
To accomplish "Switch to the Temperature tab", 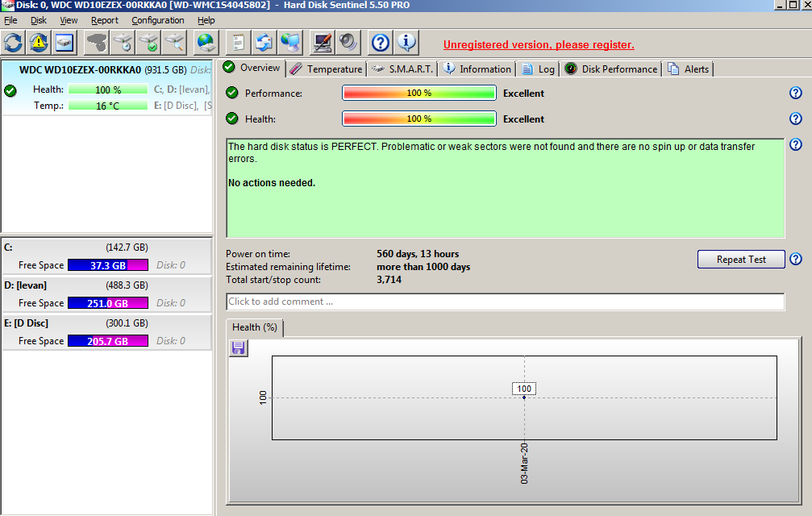I will pyautogui.click(x=327, y=69).
